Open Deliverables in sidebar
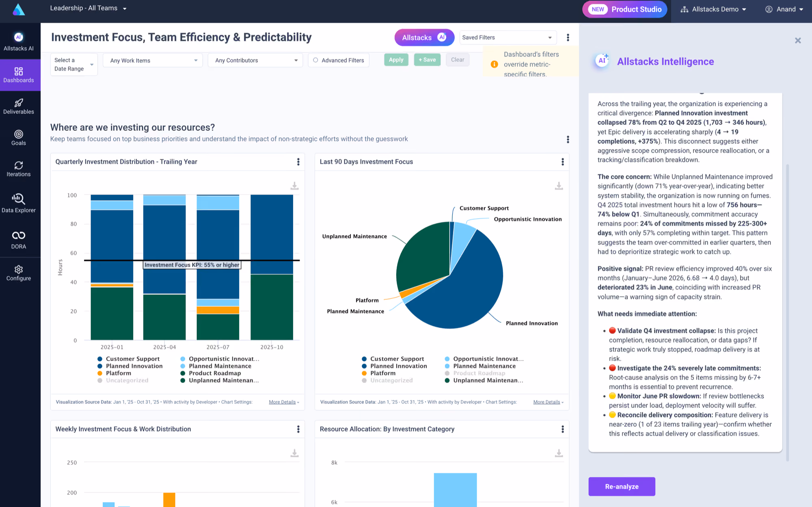Screen dimensions: 812x507 [19, 106]
